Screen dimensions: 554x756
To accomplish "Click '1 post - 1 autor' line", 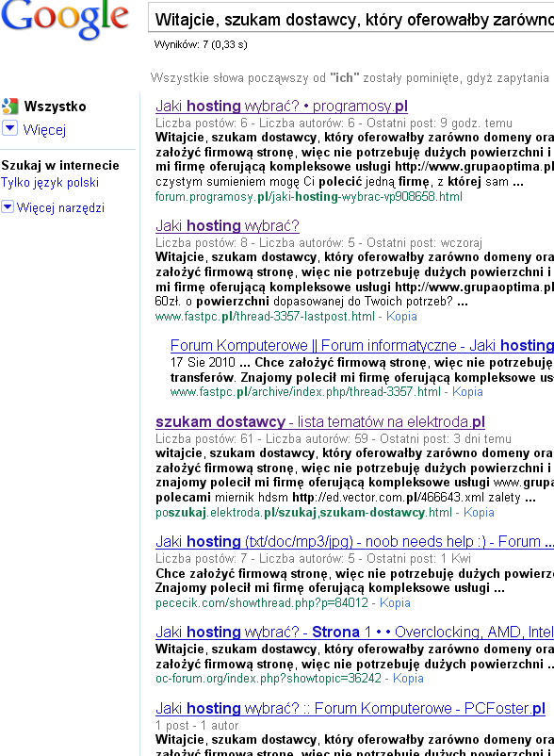I will pyautogui.click(x=197, y=725).
